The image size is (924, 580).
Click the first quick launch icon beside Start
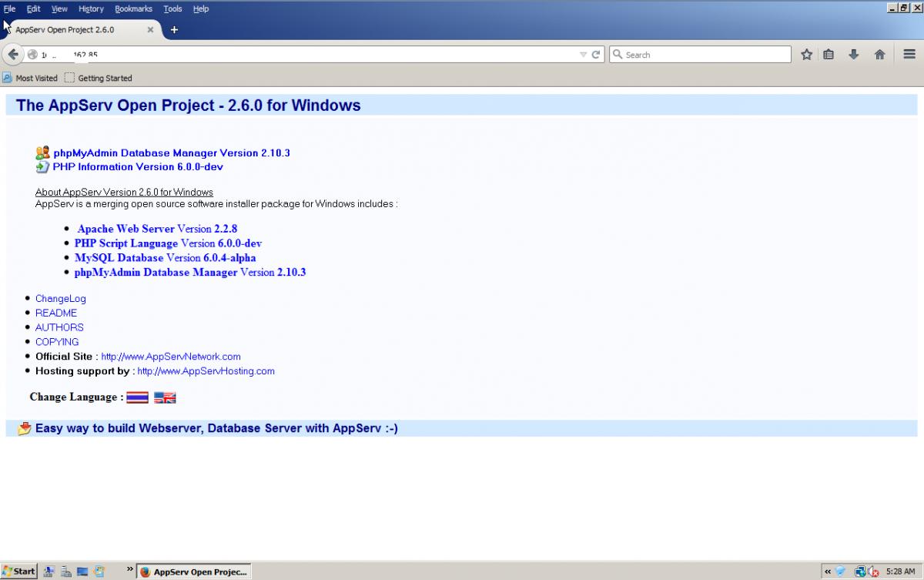click(x=50, y=571)
